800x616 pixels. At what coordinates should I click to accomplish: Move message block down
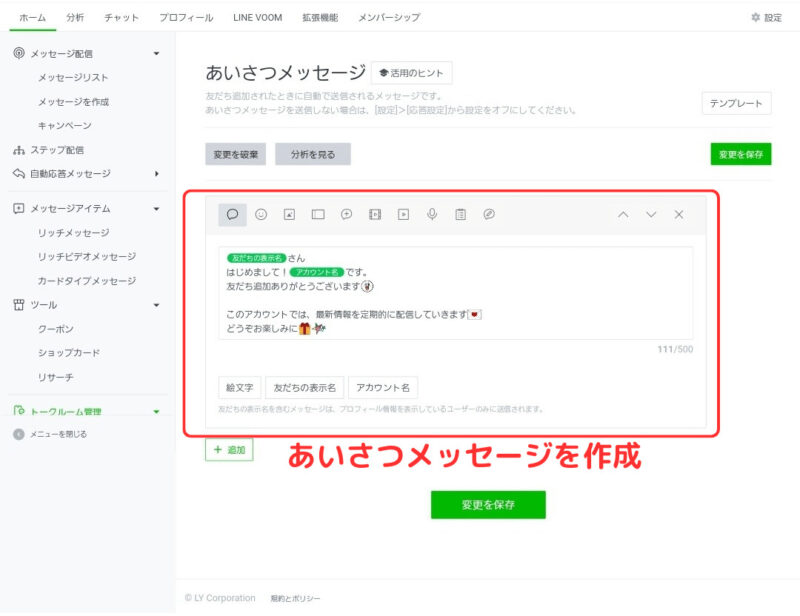[x=651, y=214]
